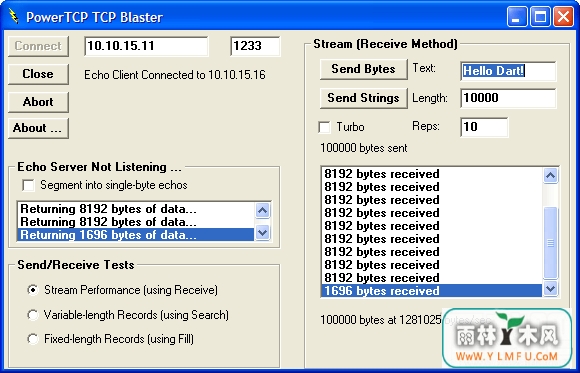The height and width of the screenshot is (373, 580).
Task: Click '100000 bytes sent' status text
Action: pyautogui.click(x=364, y=148)
